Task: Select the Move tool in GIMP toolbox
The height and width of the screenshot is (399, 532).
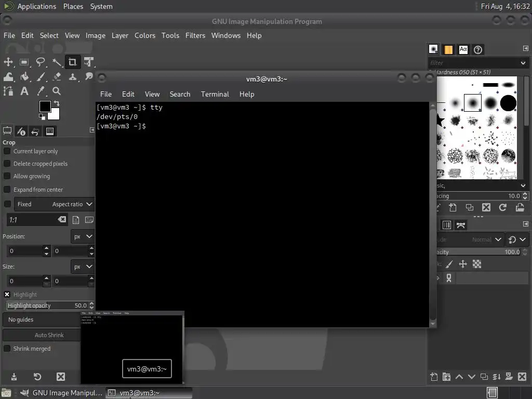Action: 8,62
